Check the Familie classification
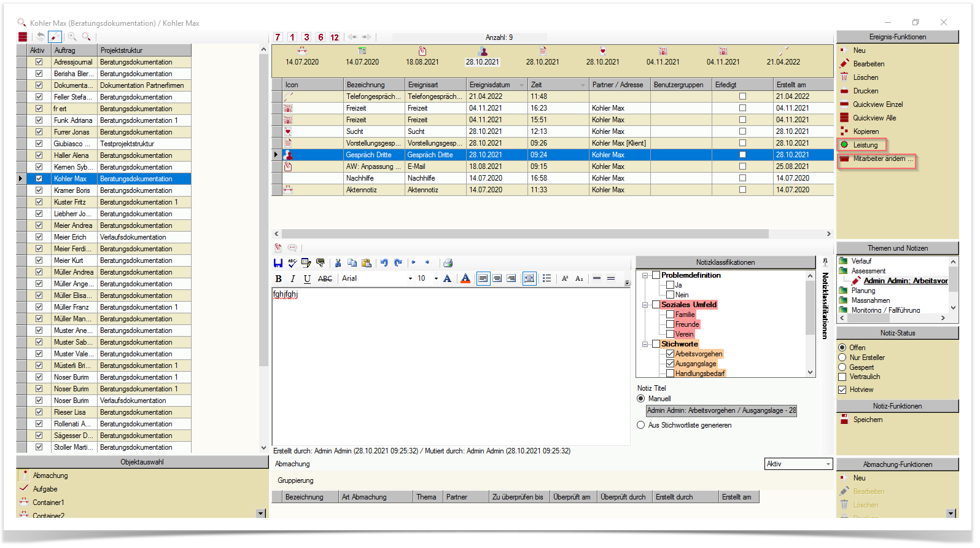The width and height of the screenshot is (980, 548). coord(671,315)
